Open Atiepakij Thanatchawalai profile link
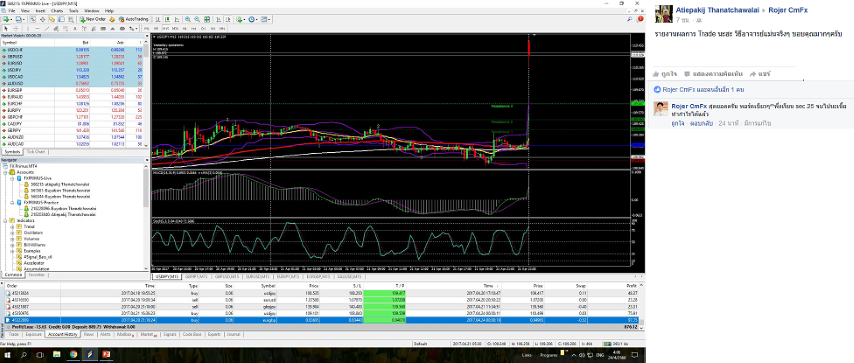Image resolution: width=854 pixels, height=363 pixels. [718, 10]
